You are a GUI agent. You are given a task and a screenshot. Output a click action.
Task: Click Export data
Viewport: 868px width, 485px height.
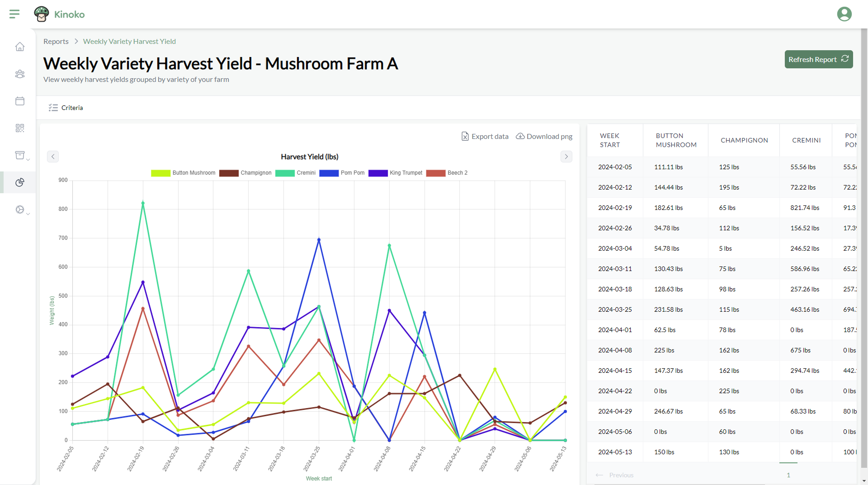[x=485, y=136]
